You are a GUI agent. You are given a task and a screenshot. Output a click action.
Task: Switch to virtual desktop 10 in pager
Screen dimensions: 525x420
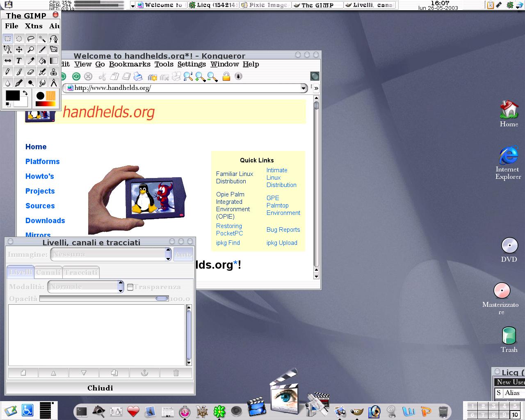[515, 415]
